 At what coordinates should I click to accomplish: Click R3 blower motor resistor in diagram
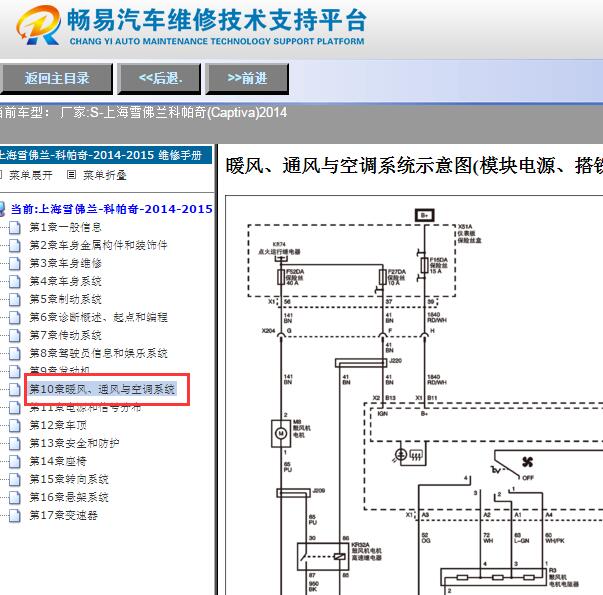(x=493, y=577)
